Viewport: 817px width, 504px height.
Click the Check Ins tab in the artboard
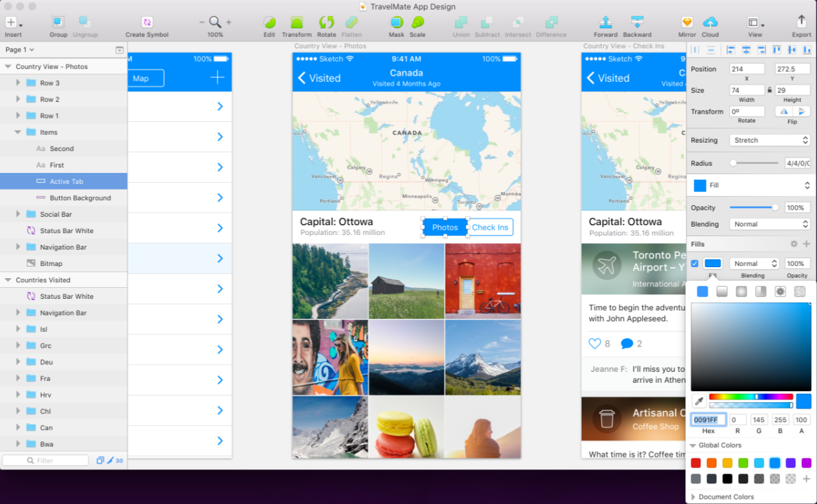pyautogui.click(x=490, y=227)
